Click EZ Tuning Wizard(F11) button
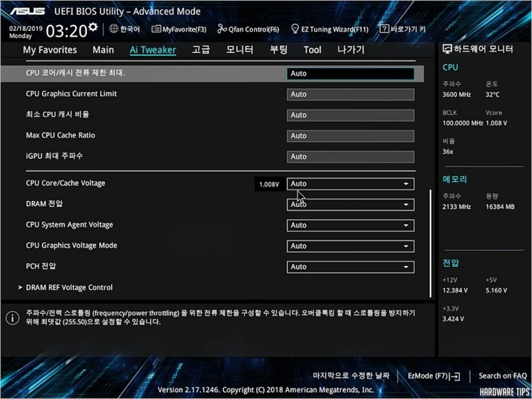 tap(329, 29)
